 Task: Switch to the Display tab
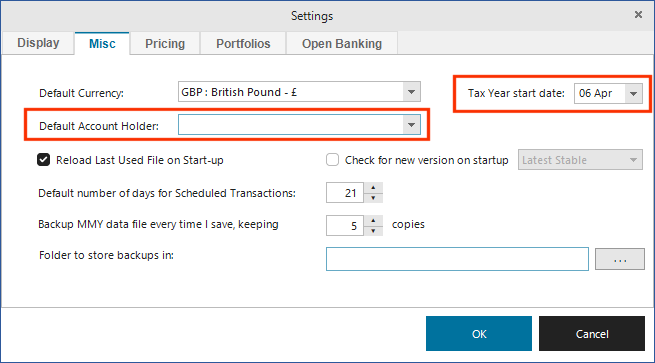(x=38, y=43)
